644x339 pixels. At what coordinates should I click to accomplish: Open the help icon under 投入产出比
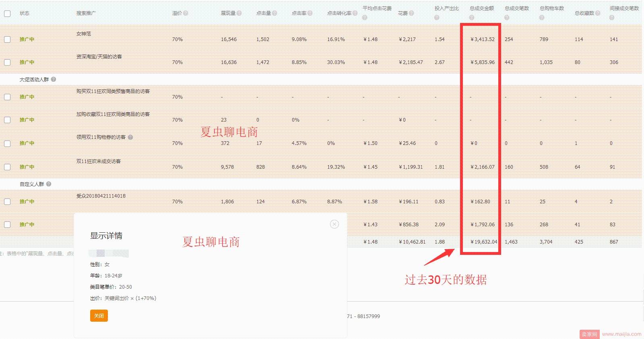(437, 18)
